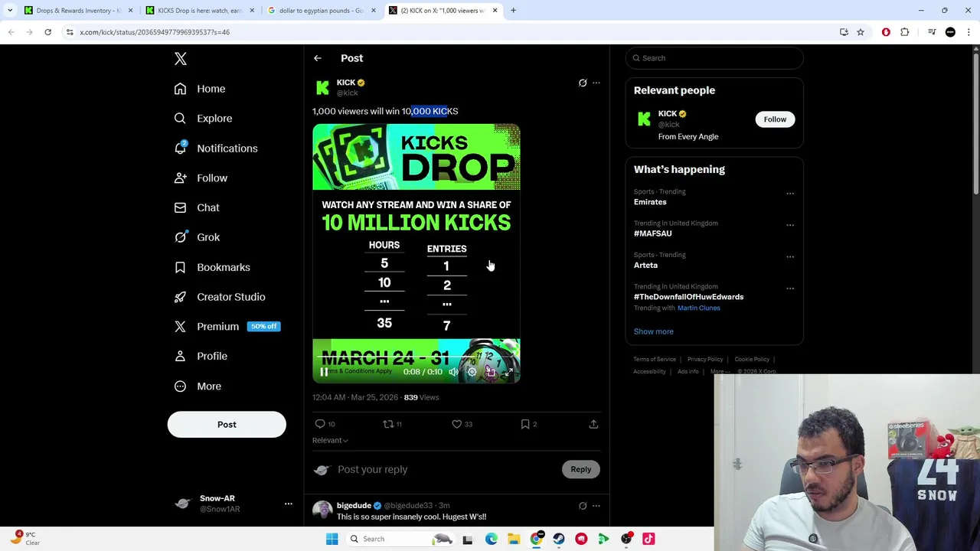Open Creator Studio in sidebar
The image size is (980, 551).
click(220, 297)
